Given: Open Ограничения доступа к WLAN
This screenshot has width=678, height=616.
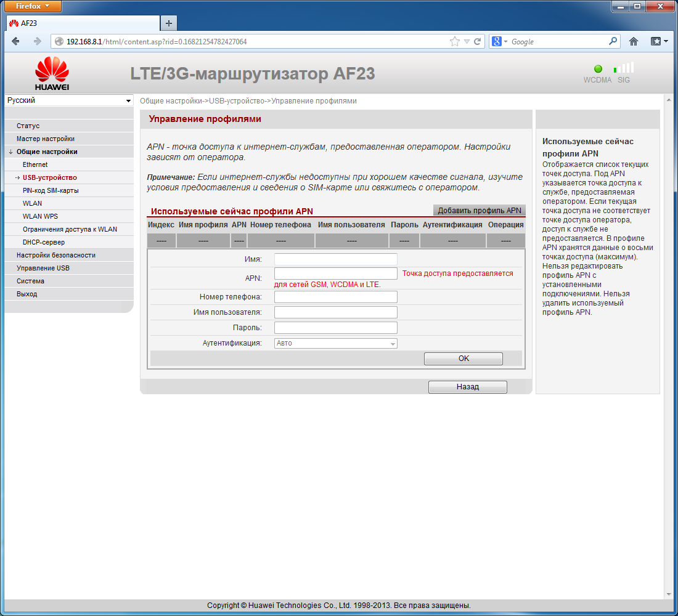Looking at the screenshot, I should pos(70,229).
